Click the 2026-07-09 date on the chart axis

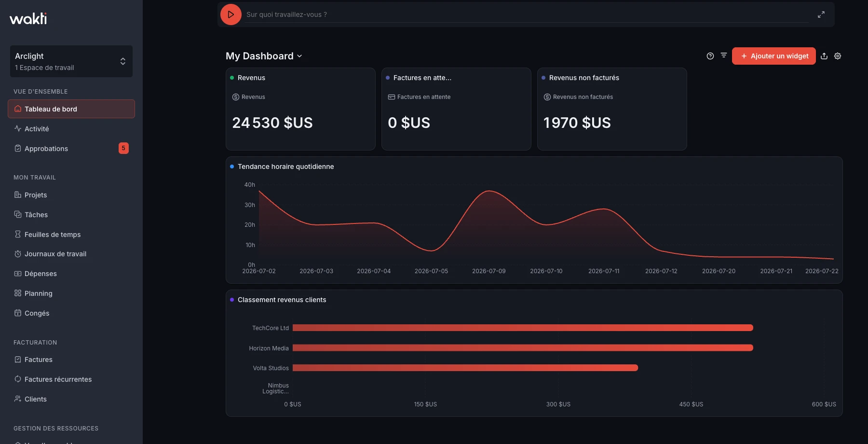pyautogui.click(x=489, y=271)
